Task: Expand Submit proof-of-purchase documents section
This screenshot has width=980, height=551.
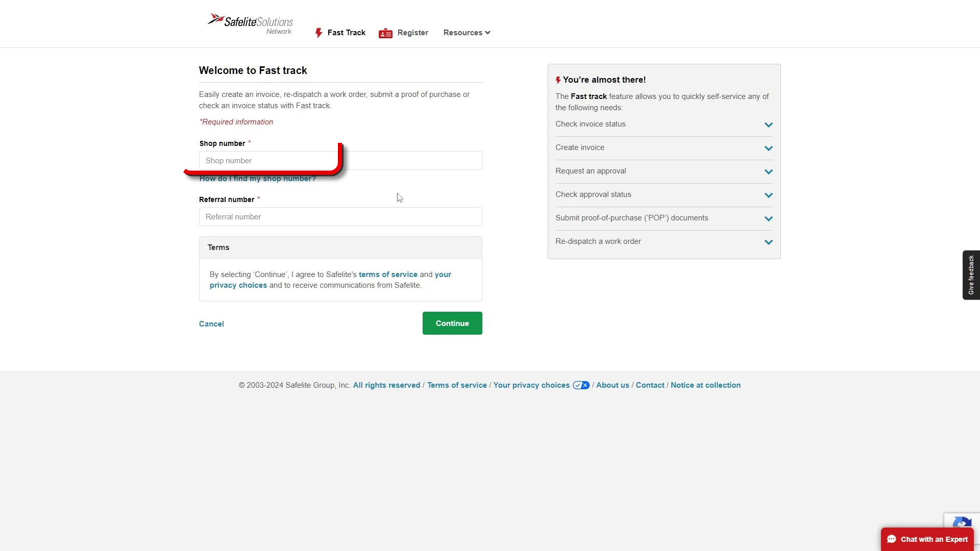Action: pos(768,218)
